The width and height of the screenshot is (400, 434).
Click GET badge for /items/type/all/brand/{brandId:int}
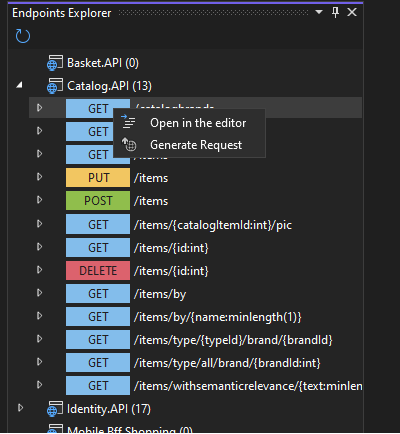click(98, 362)
